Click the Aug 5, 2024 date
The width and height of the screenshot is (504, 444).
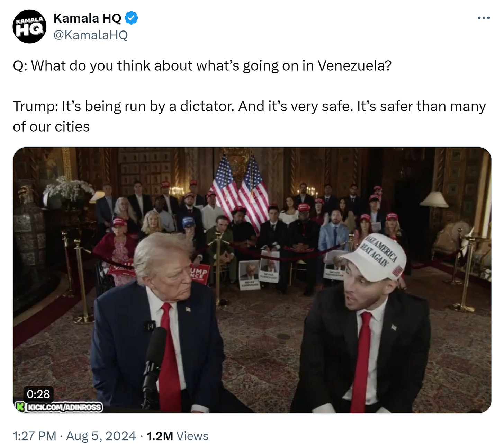click(x=101, y=436)
